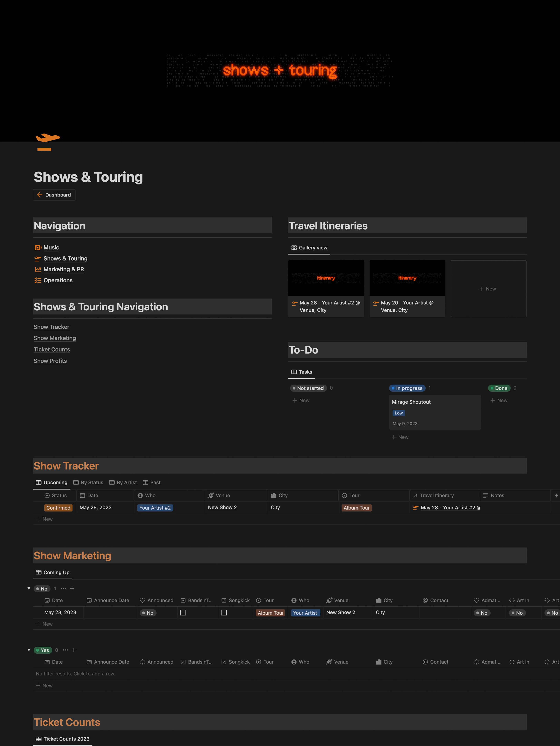Click the Show Profits navigation link
560x746 pixels.
50,361
